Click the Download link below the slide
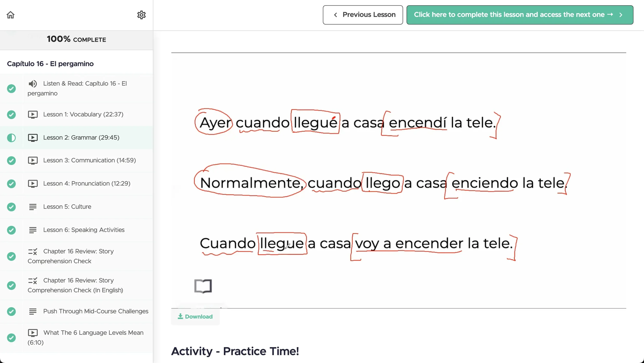This screenshot has height=363, width=644. [x=195, y=316]
